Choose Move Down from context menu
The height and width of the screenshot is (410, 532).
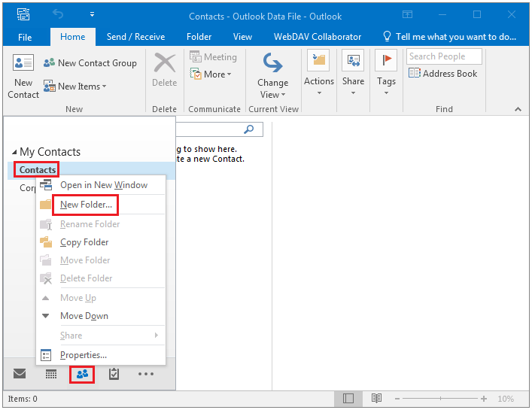pyautogui.click(x=101, y=316)
